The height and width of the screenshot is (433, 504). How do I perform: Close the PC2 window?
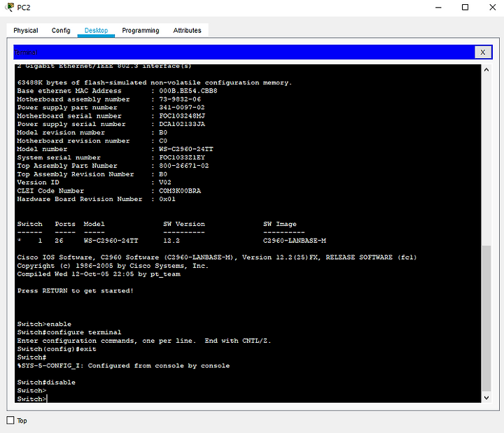(492, 8)
